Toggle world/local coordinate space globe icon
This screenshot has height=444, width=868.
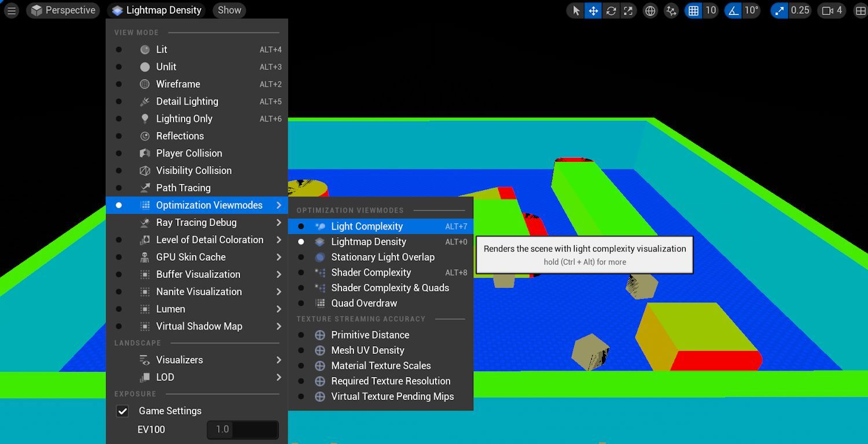(650, 10)
